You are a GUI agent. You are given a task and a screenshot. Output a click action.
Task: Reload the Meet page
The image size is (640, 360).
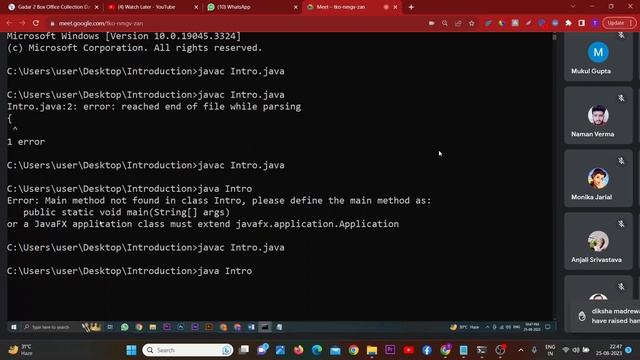click(x=36, y=23)
